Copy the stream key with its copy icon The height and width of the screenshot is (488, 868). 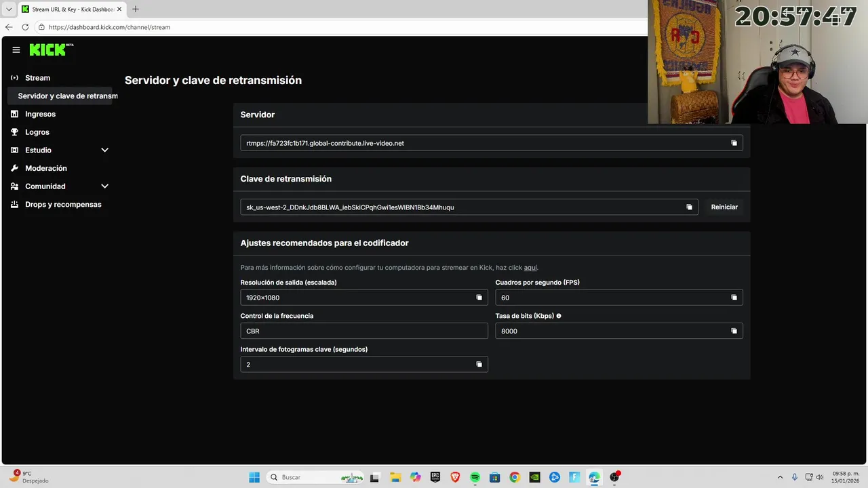click(689, 207)
